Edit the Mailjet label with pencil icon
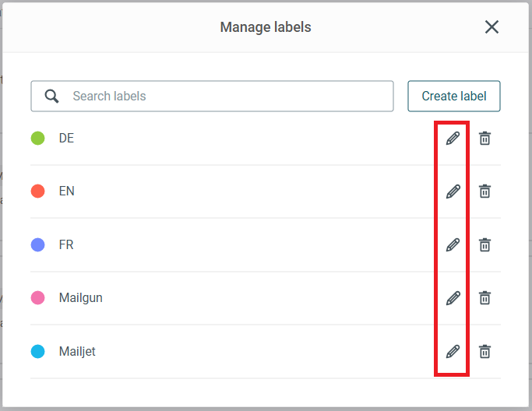532x411 pixels. pos(453,352)
